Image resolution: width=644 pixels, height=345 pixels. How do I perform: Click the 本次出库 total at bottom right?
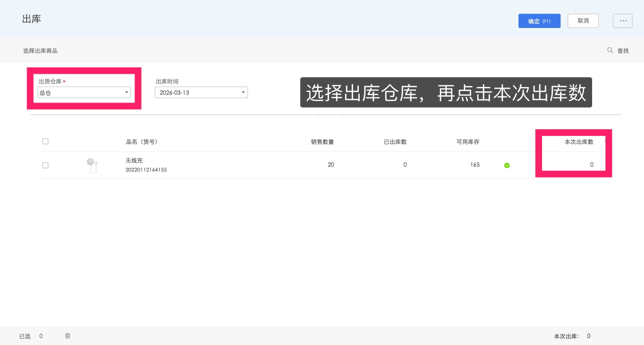pos(566,336)
